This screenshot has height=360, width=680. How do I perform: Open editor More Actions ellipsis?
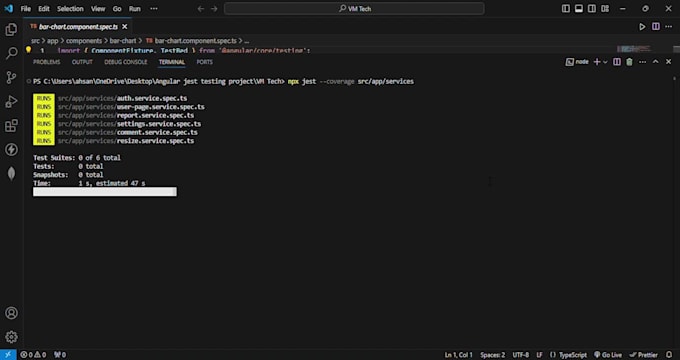tap(669, 26)
